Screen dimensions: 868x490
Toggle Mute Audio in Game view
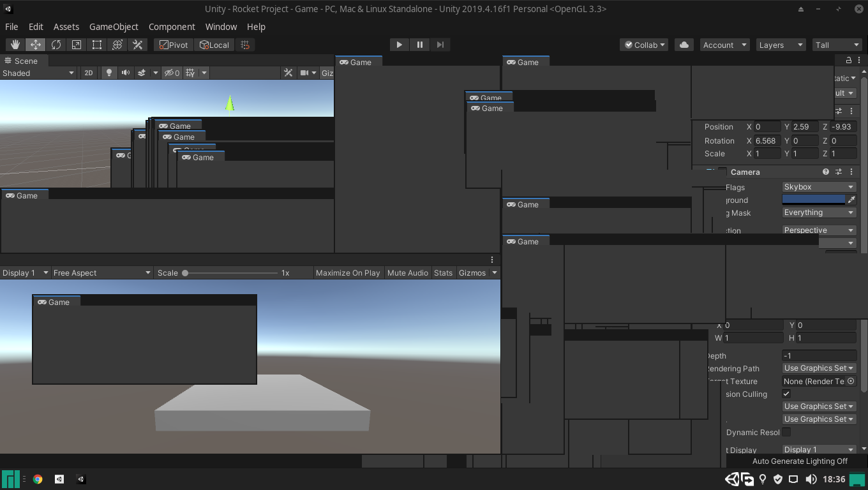click(x=408, y=272)
